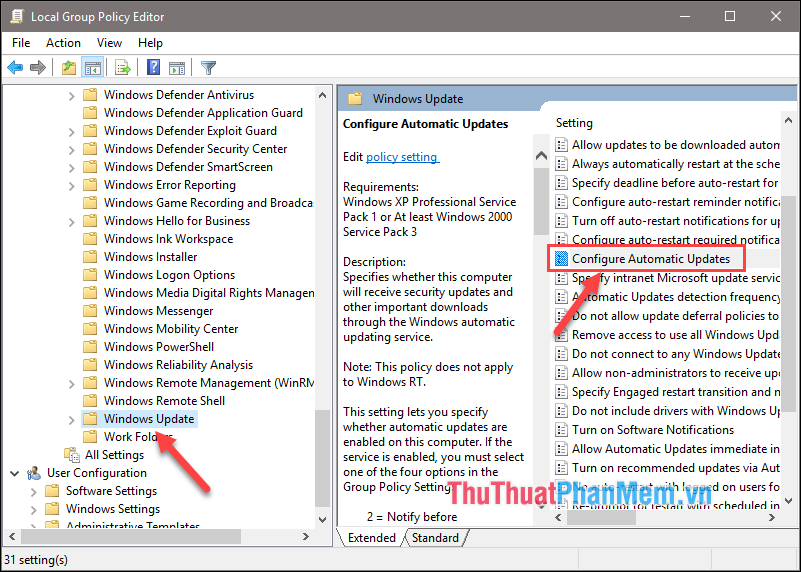
Task: Click the Back arrow toolbar icon
Action: click(x=15, y=67)
